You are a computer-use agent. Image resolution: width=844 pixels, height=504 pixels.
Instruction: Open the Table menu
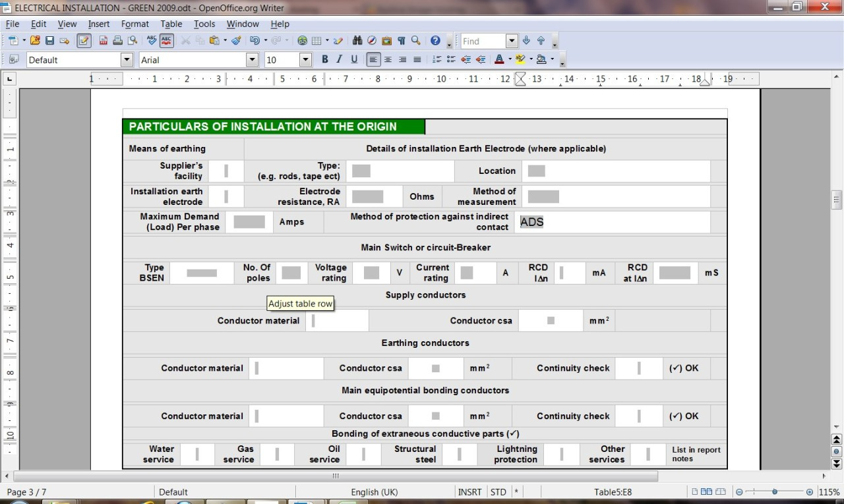click(171, 24)
